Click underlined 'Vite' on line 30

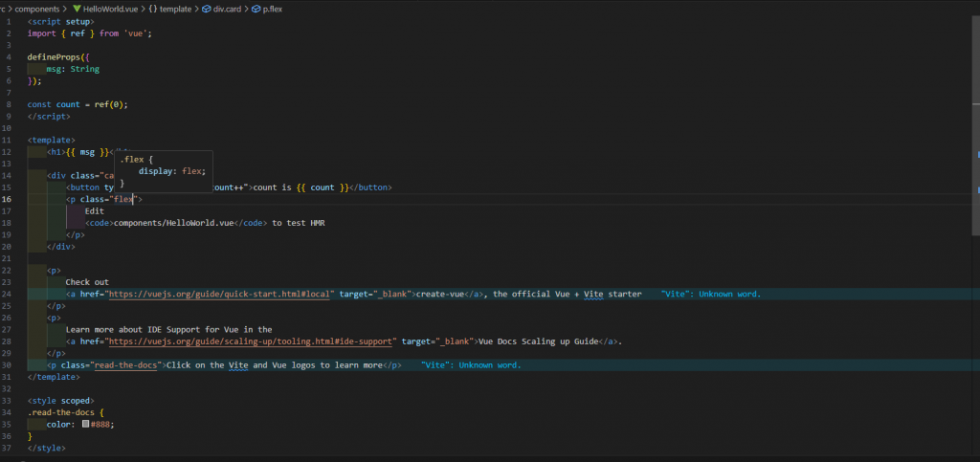click(x=238, y=365)
